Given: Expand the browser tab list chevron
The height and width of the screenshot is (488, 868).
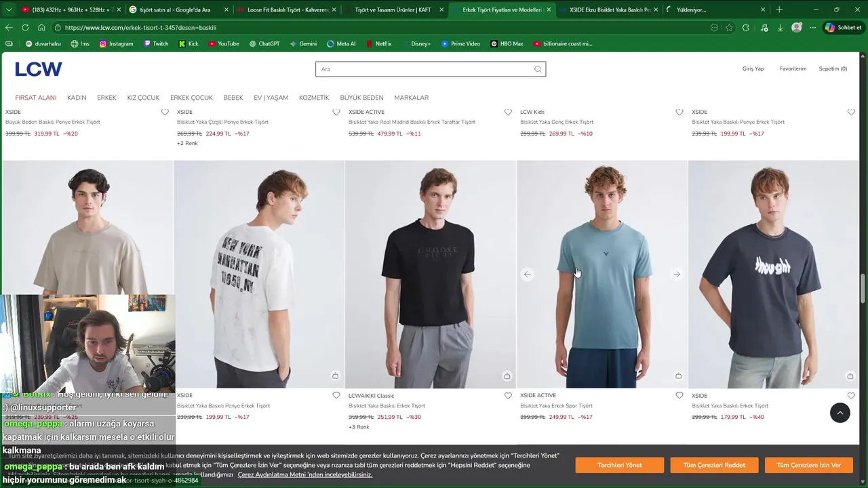Looking at the screenshot, I should 9,9.
